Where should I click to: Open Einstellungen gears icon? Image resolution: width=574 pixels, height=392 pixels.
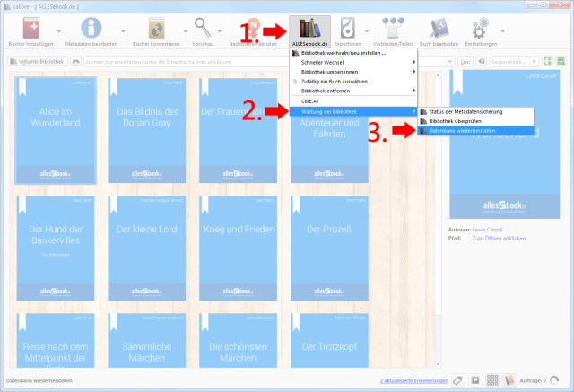coord(481,28)
